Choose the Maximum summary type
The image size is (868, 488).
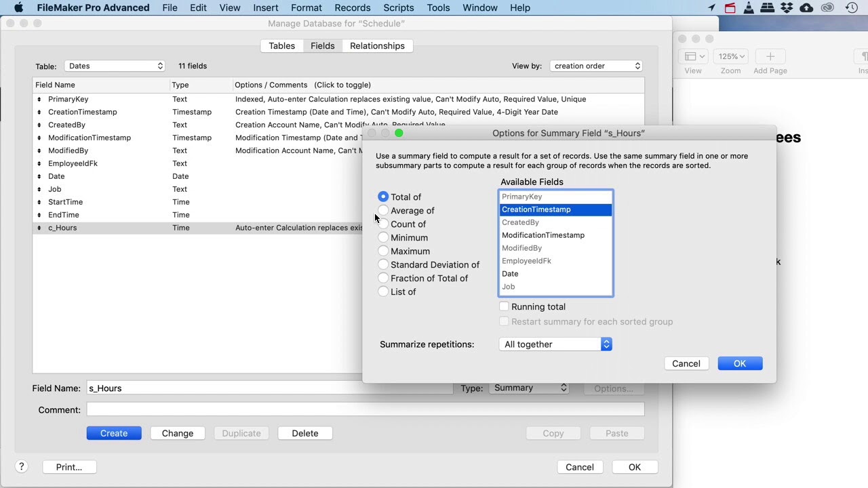(383, 251)
